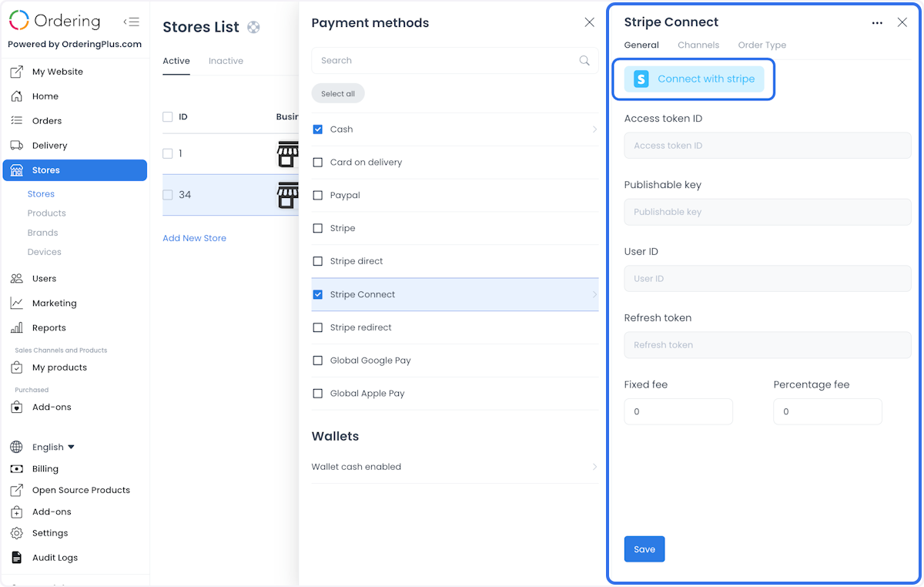
Task: Switch to the Channels tab
Action: 698,45
